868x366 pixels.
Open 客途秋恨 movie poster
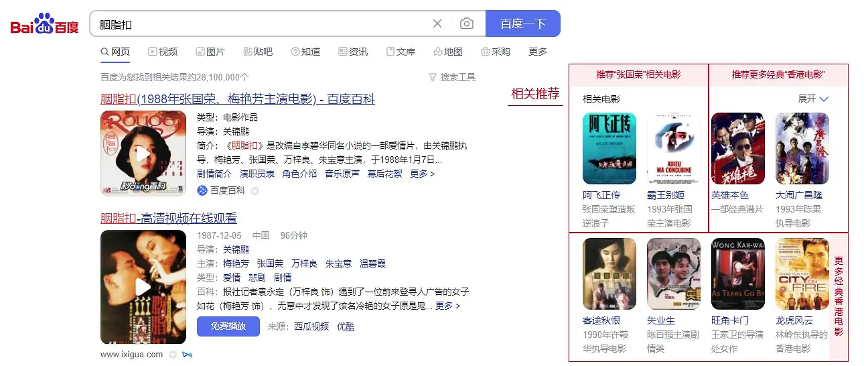(609, 273)
